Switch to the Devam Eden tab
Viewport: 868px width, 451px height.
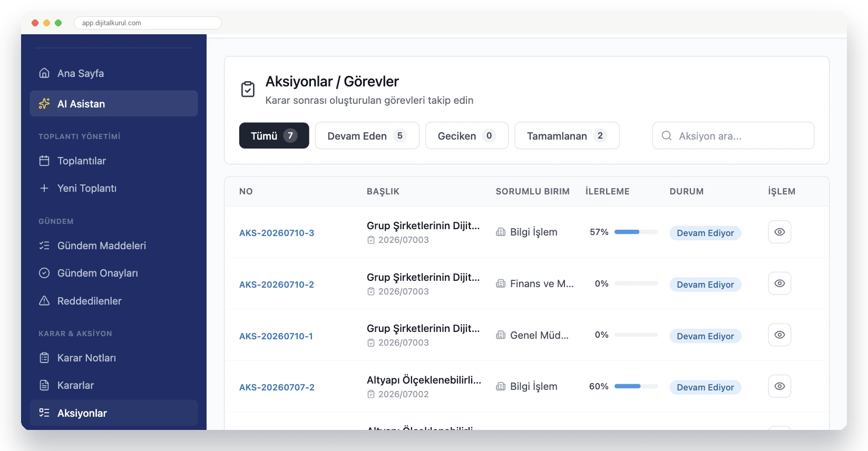tap(367, 136)
